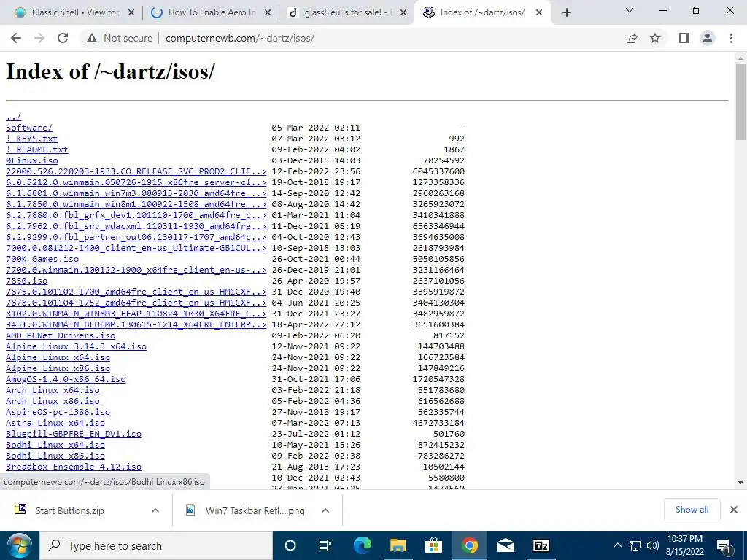Download AmogOS-1.4.0-x86_64.iso
Image resolution: width=747 pixels, height=560 pixels.
(x=66, y=379)
